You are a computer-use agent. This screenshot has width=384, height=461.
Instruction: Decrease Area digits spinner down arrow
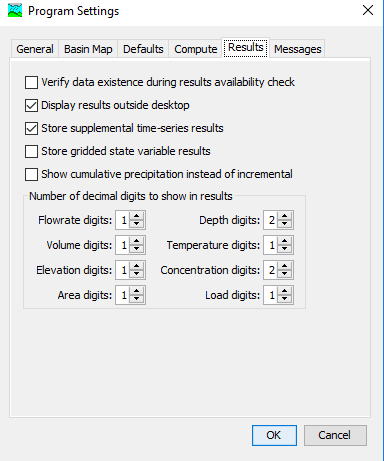point(137,299)
